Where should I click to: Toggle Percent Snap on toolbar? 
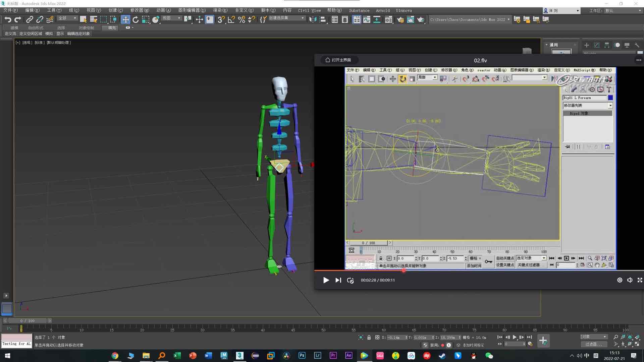coord(241,19)
